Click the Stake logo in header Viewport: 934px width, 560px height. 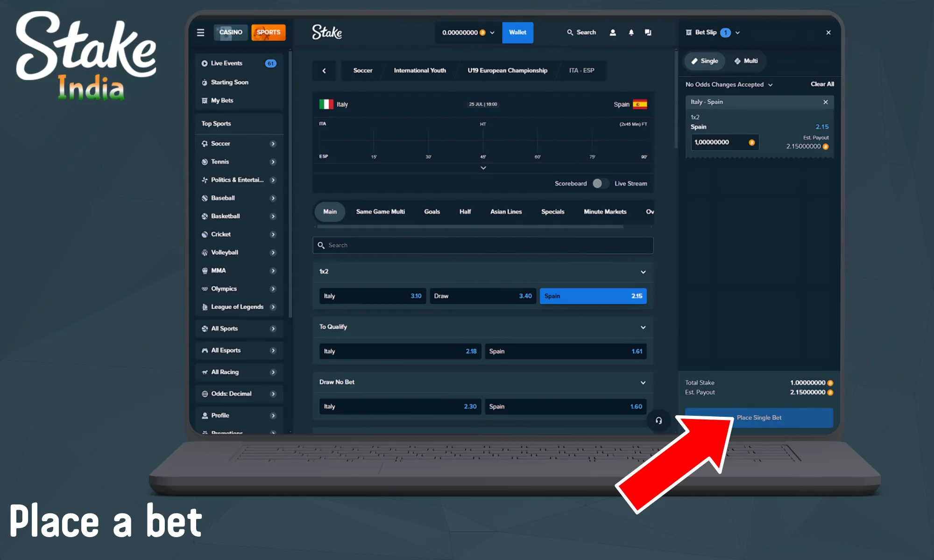327,32
